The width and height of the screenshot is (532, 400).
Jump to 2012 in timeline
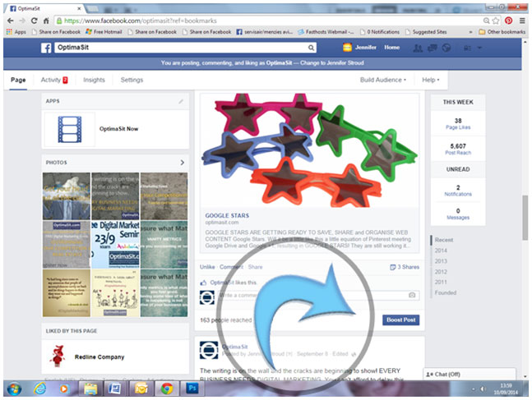tap(441, 272)
